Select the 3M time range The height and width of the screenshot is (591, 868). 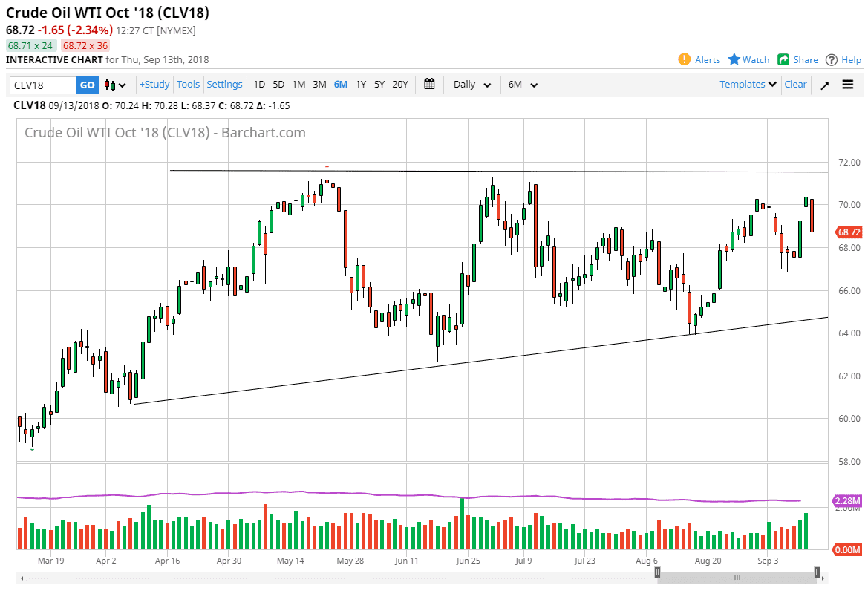click(x=319, y=85)
